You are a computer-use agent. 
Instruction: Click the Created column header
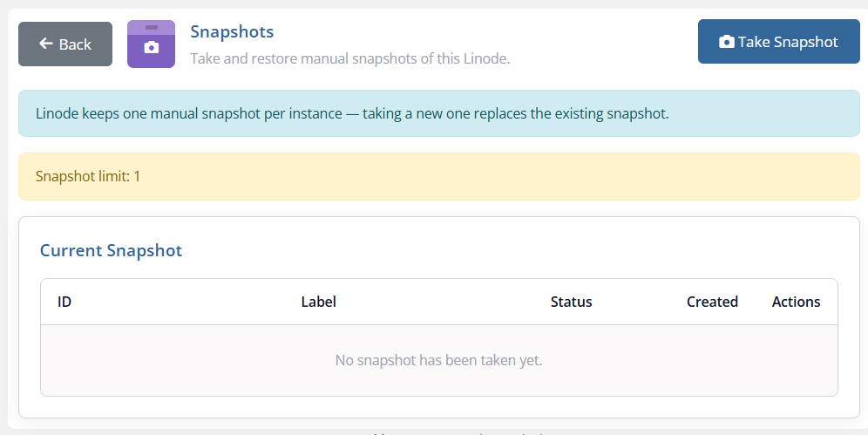point(712,302)
